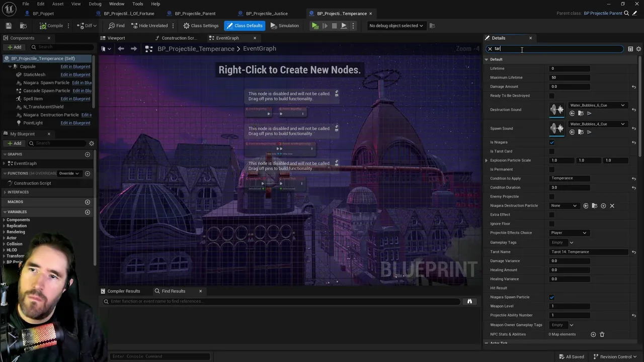
Task: Clear the Details search text
Action: tap(490, 49)
